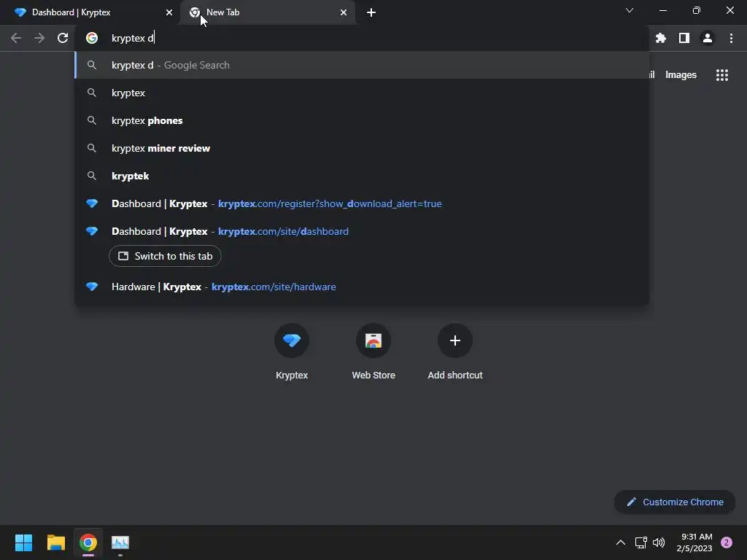Open the Kryptex shortcut tile

pos(292,352)
